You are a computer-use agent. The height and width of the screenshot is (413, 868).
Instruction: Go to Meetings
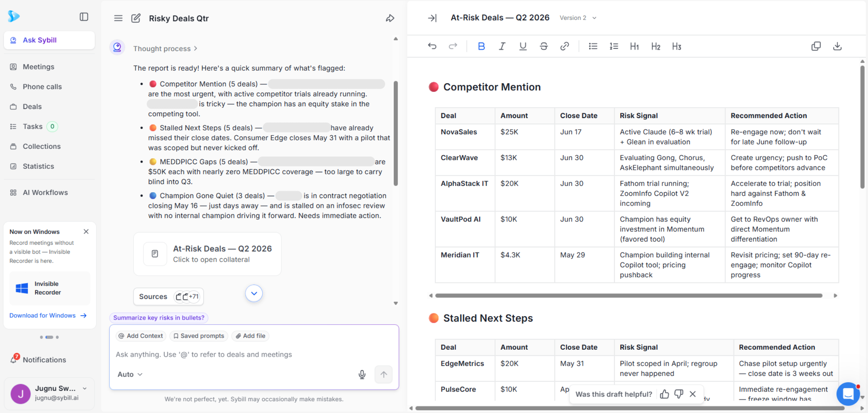point(49,67)
